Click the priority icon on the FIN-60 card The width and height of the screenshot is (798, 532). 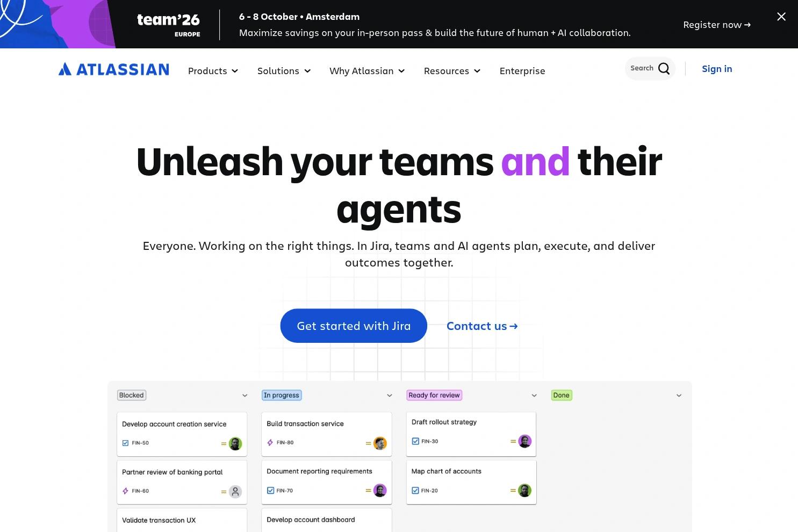(x=224, y=492)
